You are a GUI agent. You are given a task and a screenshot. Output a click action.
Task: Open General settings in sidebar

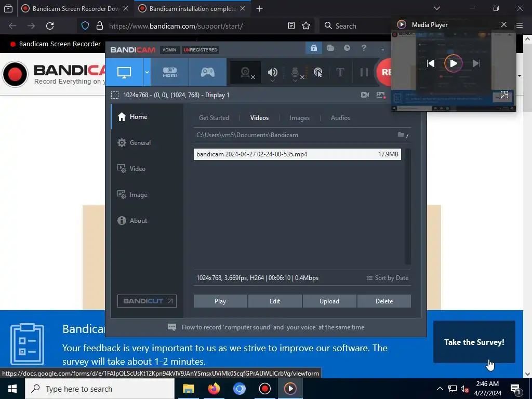(147, 143)
